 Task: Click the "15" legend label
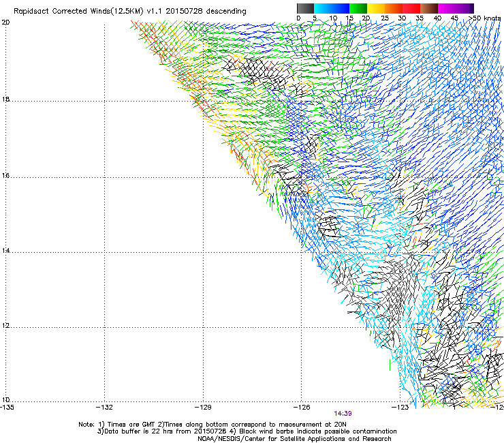click(349, 18)
